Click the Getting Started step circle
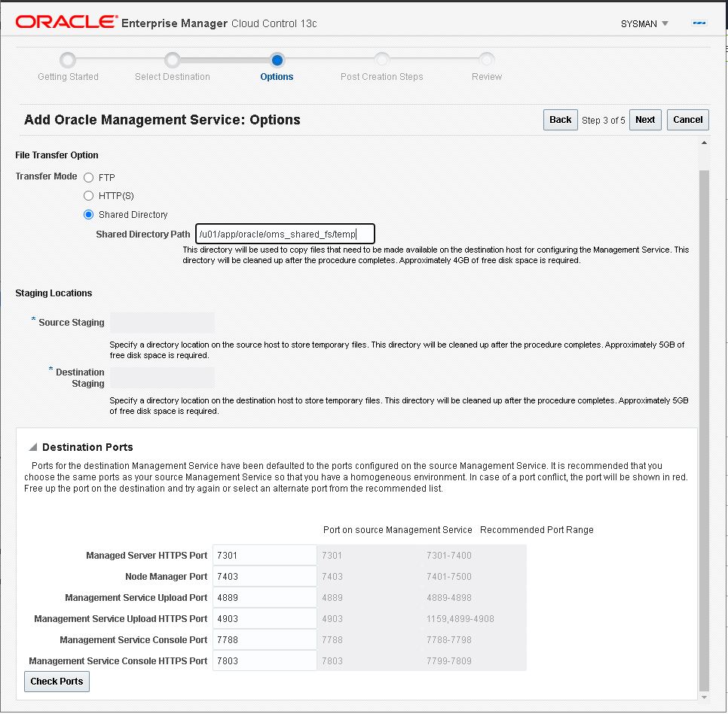Viewport: 728px width, 714px height. click(67, 60)
